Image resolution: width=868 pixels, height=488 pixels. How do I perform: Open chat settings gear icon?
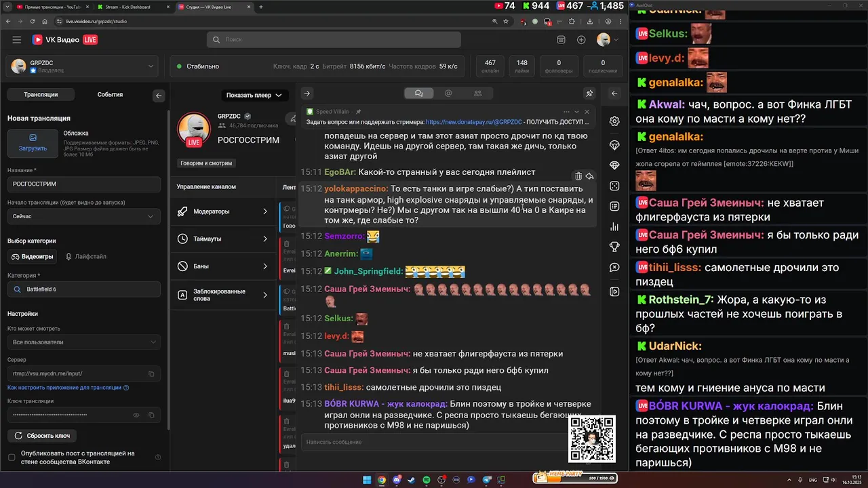tap(614, 121)
